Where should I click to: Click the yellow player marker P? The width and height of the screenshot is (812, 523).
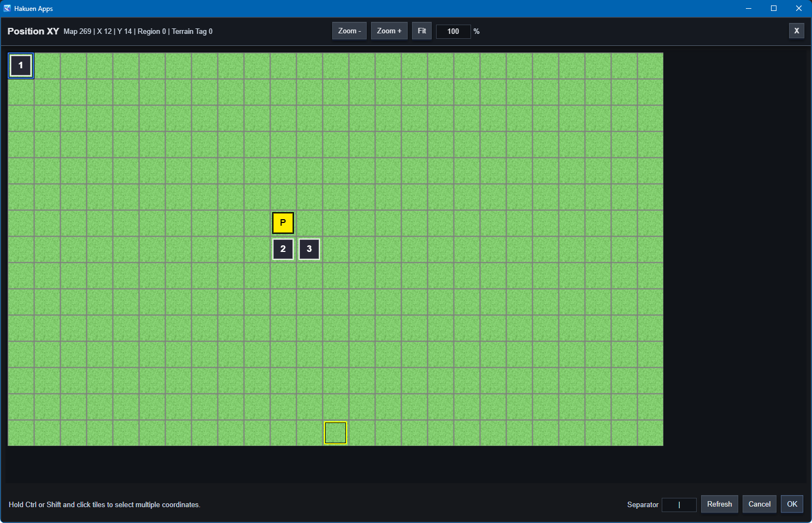283,223
